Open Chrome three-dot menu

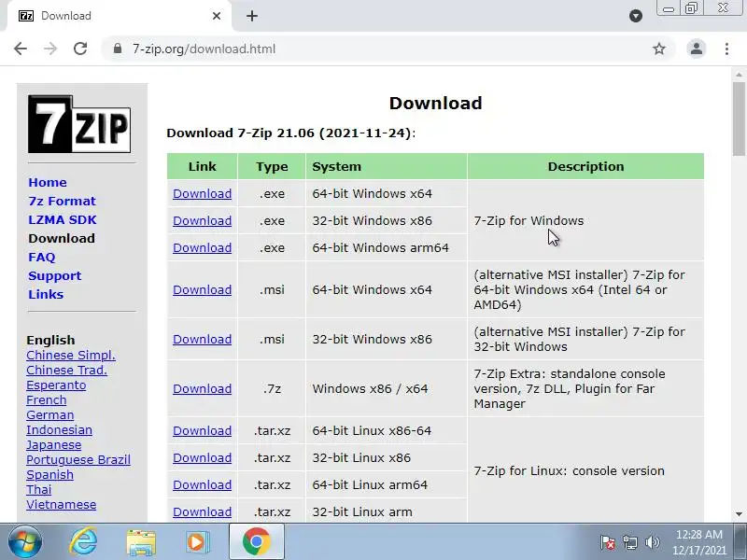click(726, 49)
